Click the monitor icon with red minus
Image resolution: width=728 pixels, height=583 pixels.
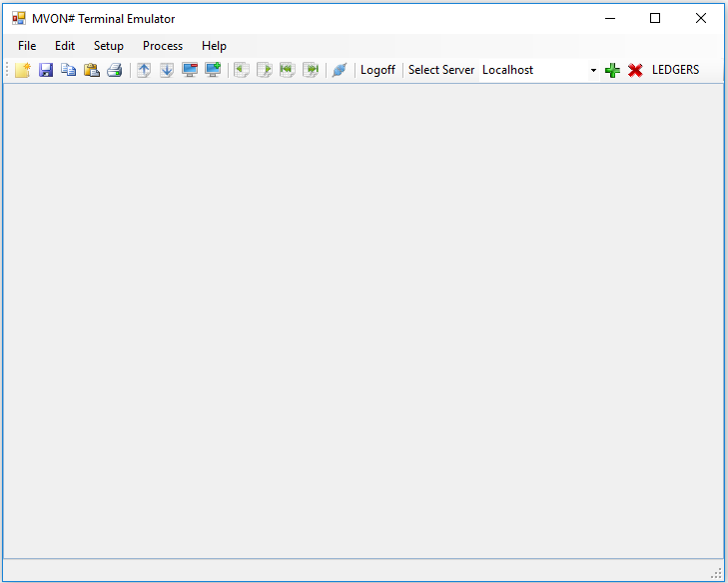pyautogui.click(x=190, y=70)
